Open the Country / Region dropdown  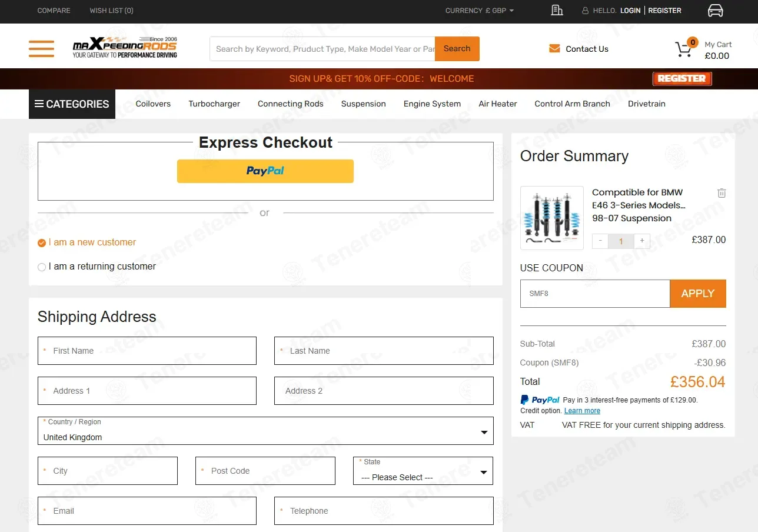(265, 431)
